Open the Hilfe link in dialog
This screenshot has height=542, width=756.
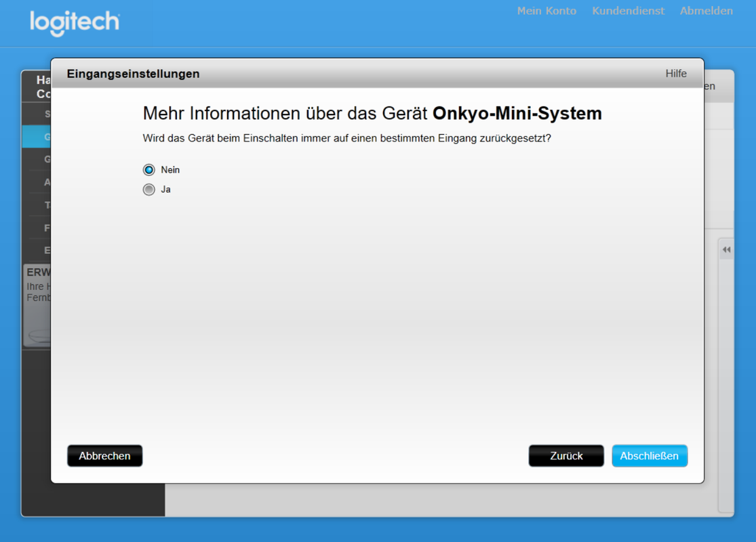[676, 73]
